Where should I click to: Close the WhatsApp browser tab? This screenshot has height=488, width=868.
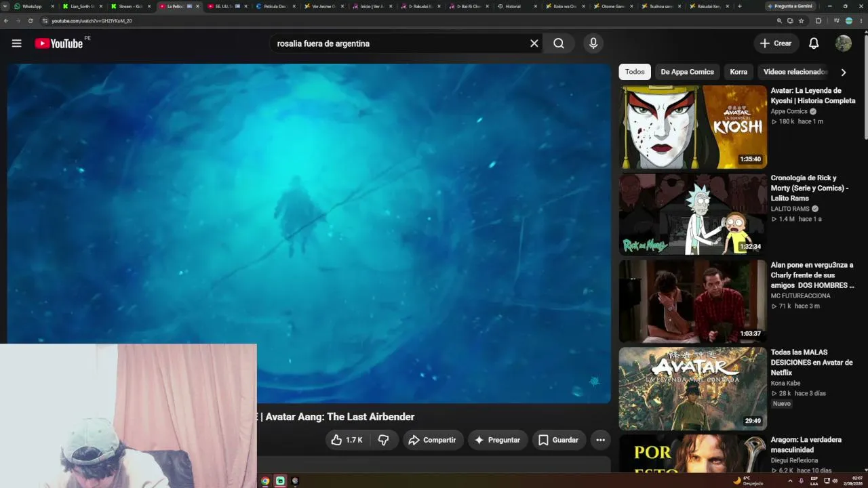(52, 6)
